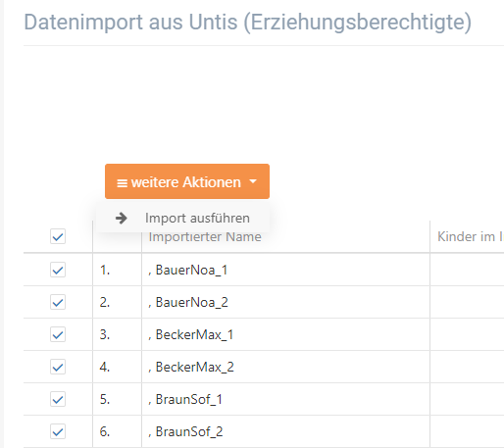Toggle the select-all checkbox in the header

tap(58, 236)
